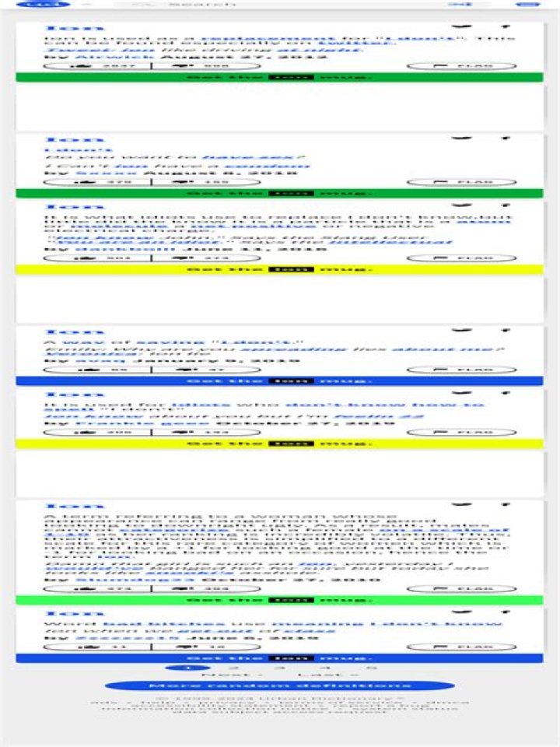Get the Ion mug under the August 8, 2018 entry
Screen dimensions: 560x747
pos(279,194)
